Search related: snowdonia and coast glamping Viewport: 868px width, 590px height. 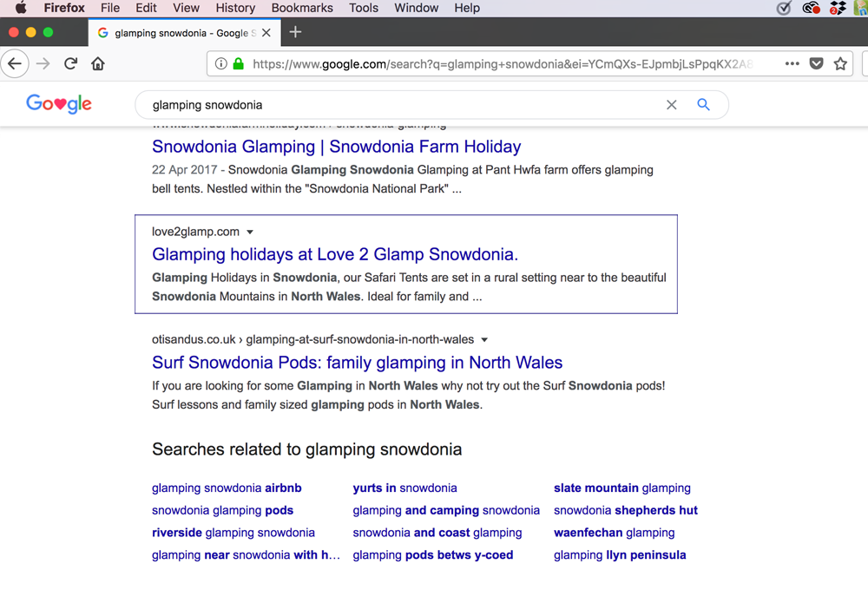coord(437,533)
